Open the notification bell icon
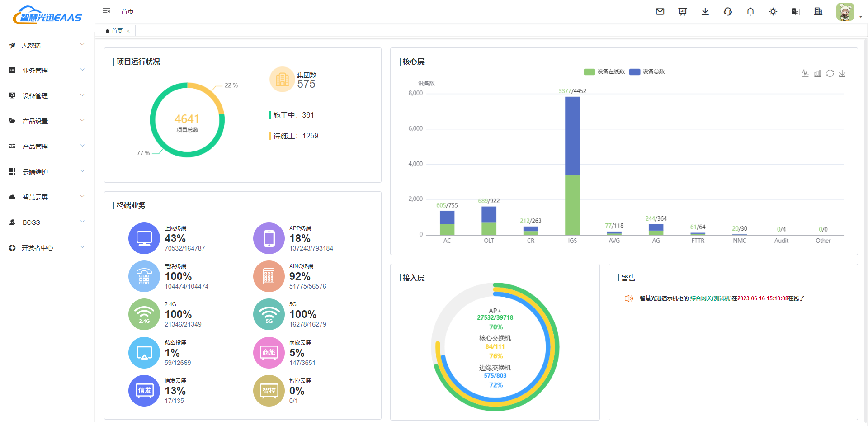 click(x=750, y=12)
